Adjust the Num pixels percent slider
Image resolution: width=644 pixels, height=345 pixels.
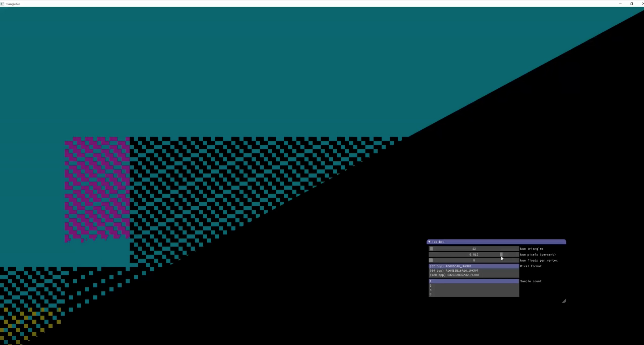click(x=501, y=254)
